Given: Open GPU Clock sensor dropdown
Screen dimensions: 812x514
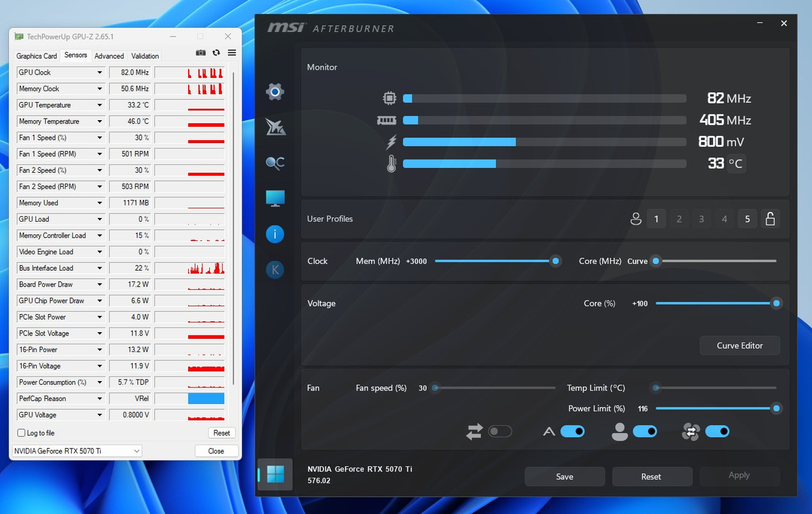Looking at the screenshot, I should 99,73.
